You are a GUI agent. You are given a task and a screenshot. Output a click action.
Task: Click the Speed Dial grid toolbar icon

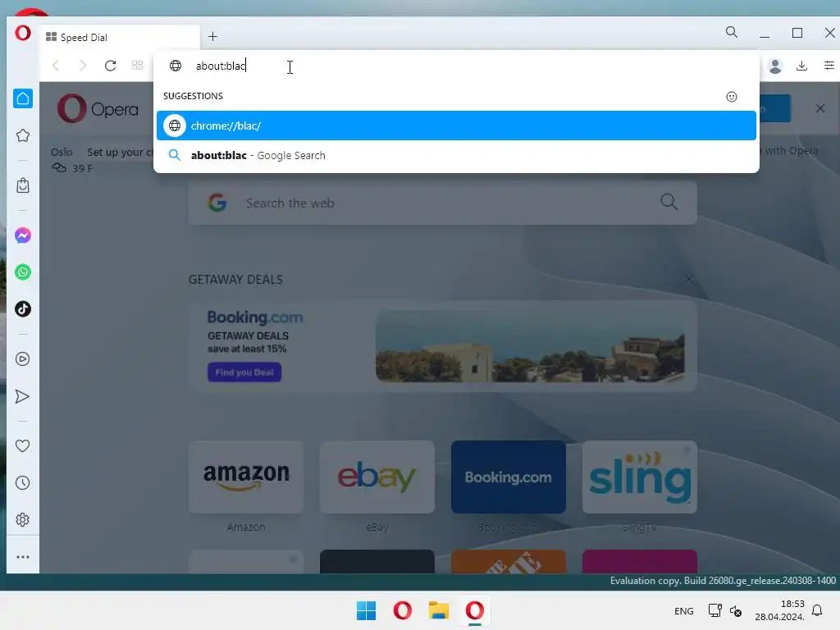point(137,66)
